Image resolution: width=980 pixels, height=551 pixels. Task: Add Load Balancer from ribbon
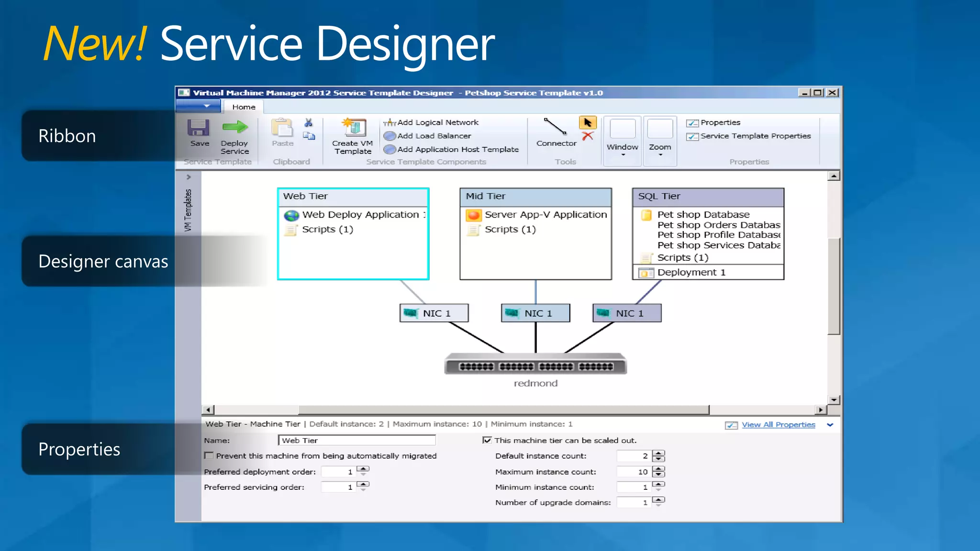pos(427,136)
